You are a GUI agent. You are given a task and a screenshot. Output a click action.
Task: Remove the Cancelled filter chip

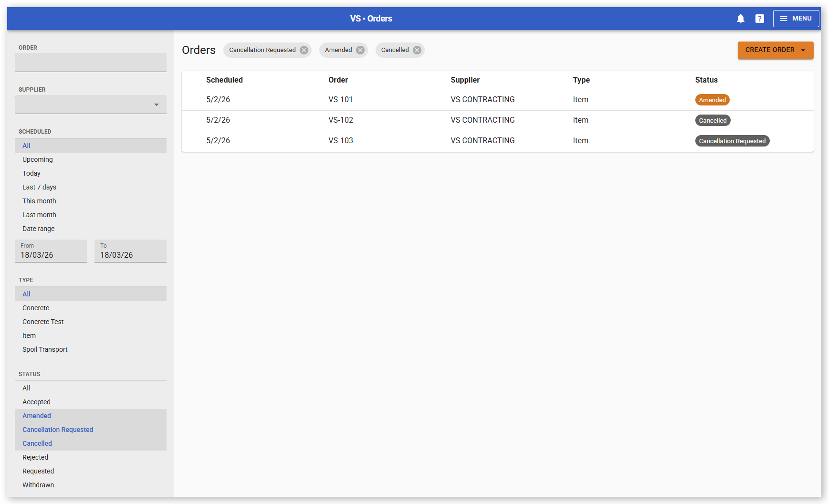click(x=417, y=50)
